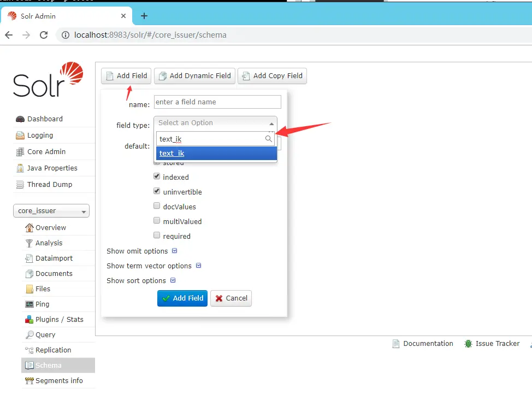
Task: Reload the browser page
Action: [x=44, y=35]
